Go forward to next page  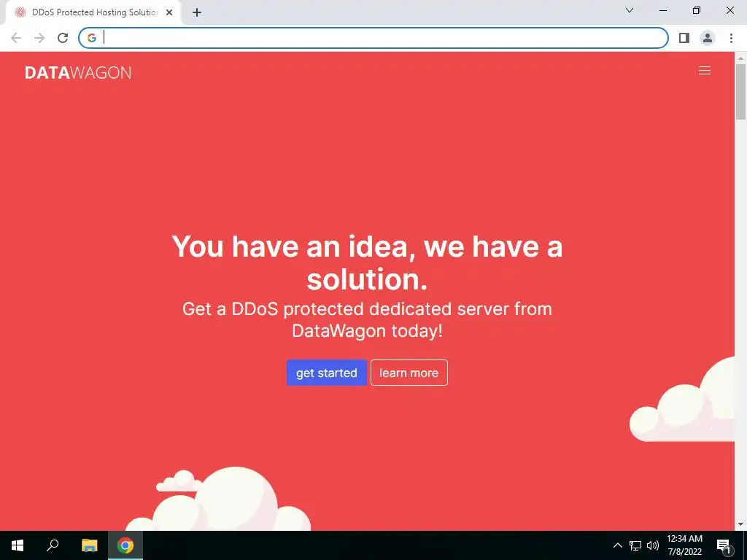pyautogui.click(x=39, y=38)
